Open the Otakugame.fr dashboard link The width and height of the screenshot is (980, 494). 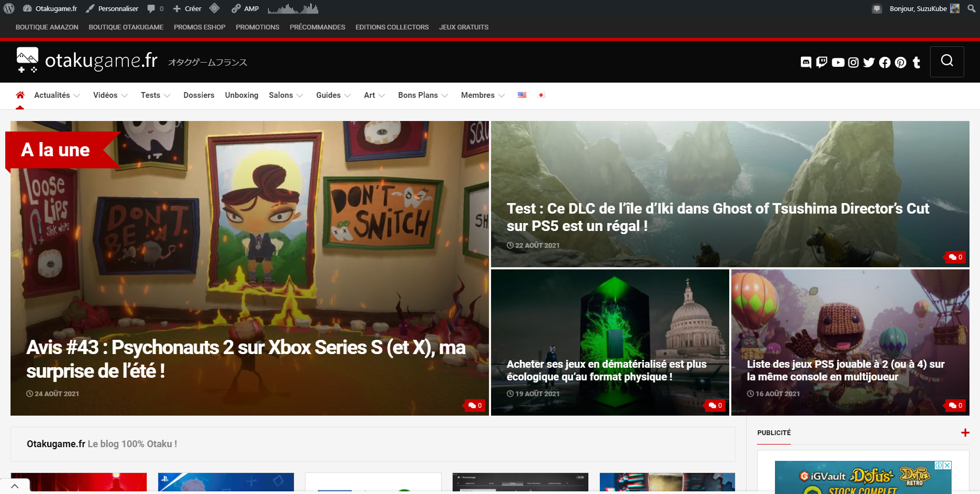50,8
